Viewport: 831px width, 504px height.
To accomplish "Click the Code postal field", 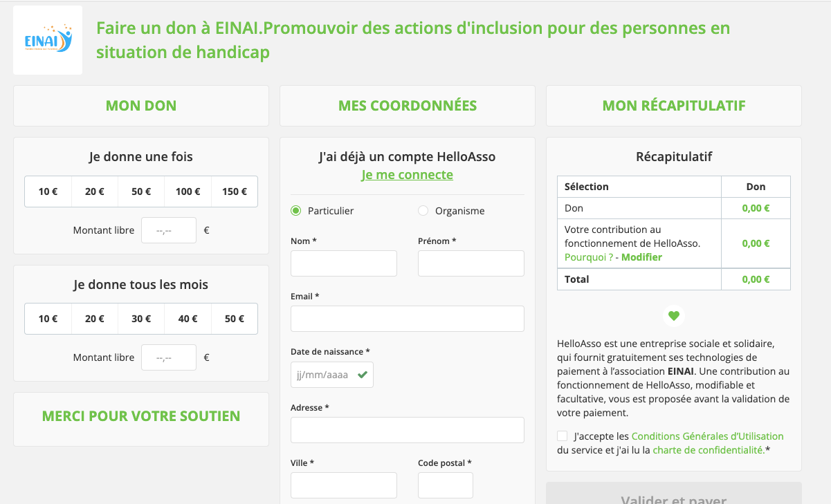I will pos(445,485).
